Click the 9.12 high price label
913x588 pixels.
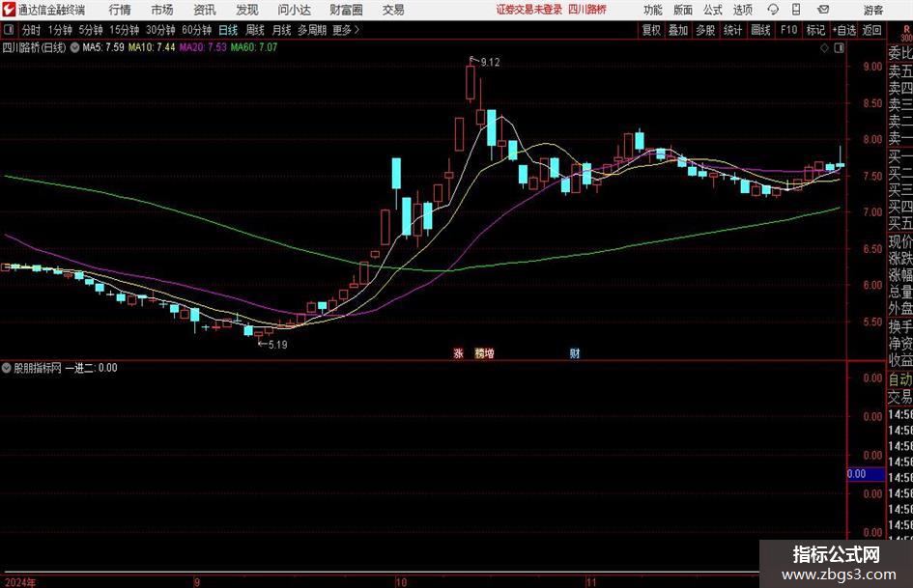coord(490,63)
